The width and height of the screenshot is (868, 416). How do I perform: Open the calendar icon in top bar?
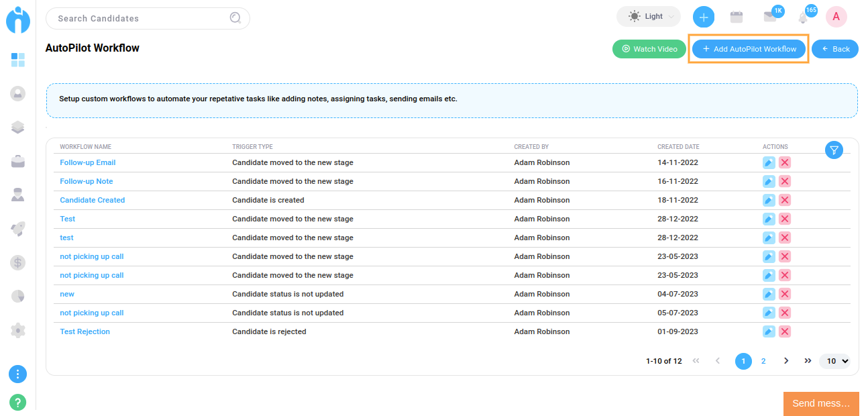737,17
